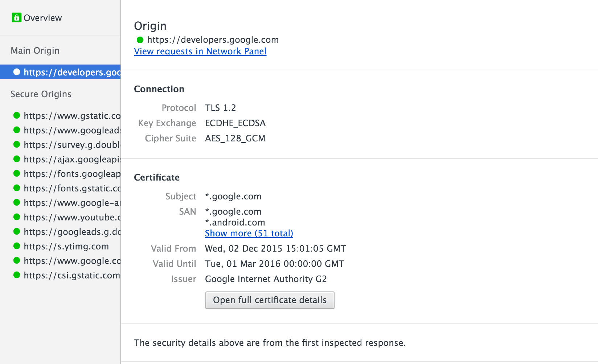Select the green indicator beside https://s.ytimg.com
Image resolution: width=598 pixels, height=364 pixels.
(x=17, y=246)
